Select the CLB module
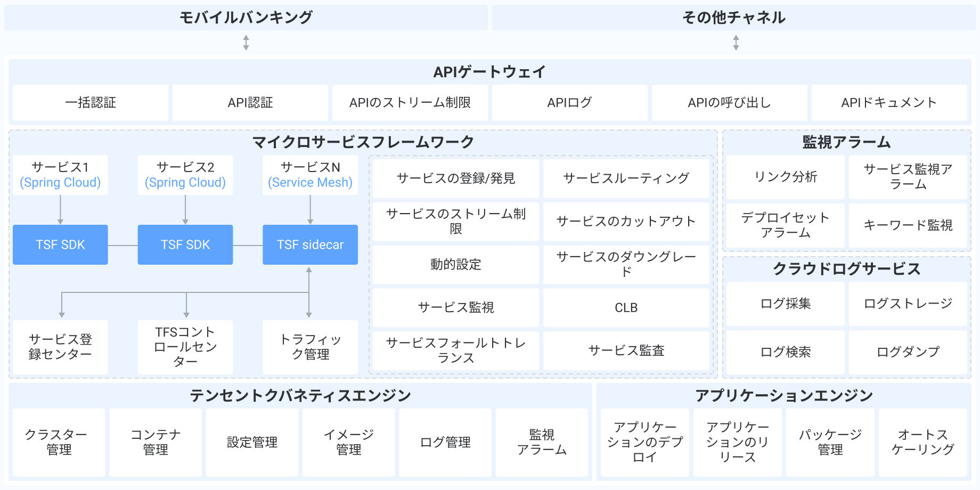Screen dimensions: 980x490 point(626,307)
